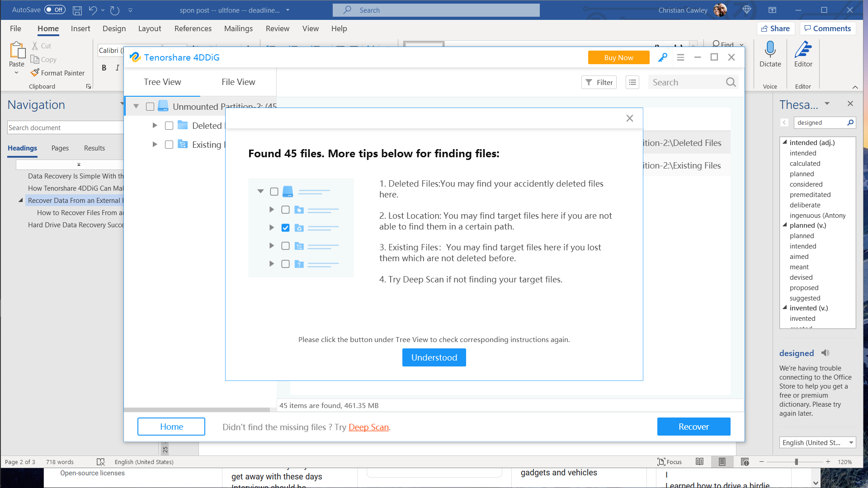The width and height of the screenshot is (868, 488).
Task: Switch to File View tab in 4DDiG
Action: point(237,82)
